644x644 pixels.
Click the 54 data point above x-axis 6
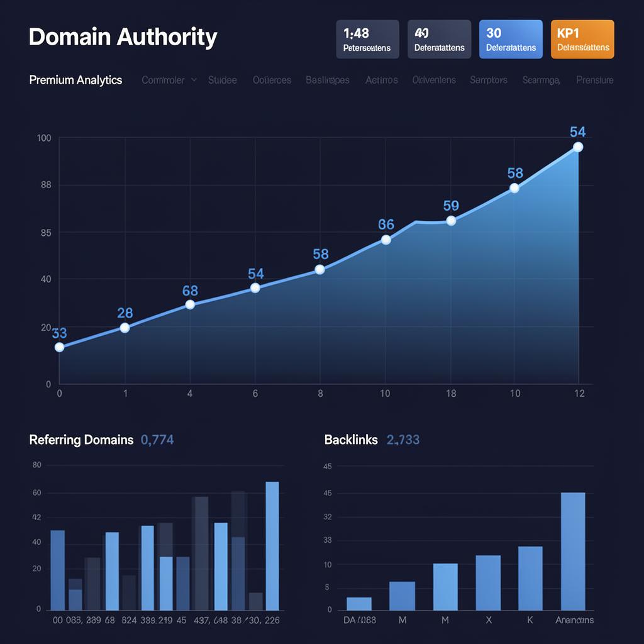pos(255,288)
